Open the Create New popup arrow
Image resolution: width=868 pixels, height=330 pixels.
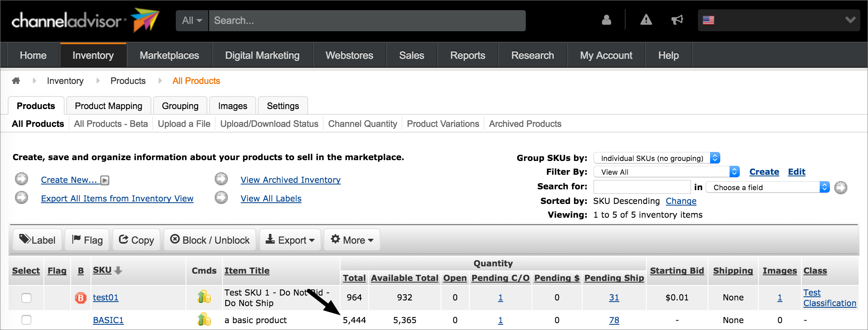pyautogui.click(x=105, y=180)
